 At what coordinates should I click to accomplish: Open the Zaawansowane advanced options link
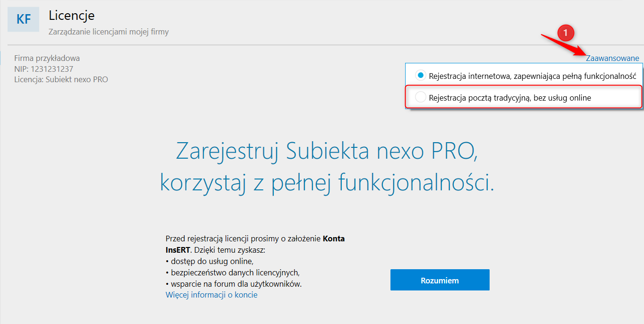(x=612, y=59)
